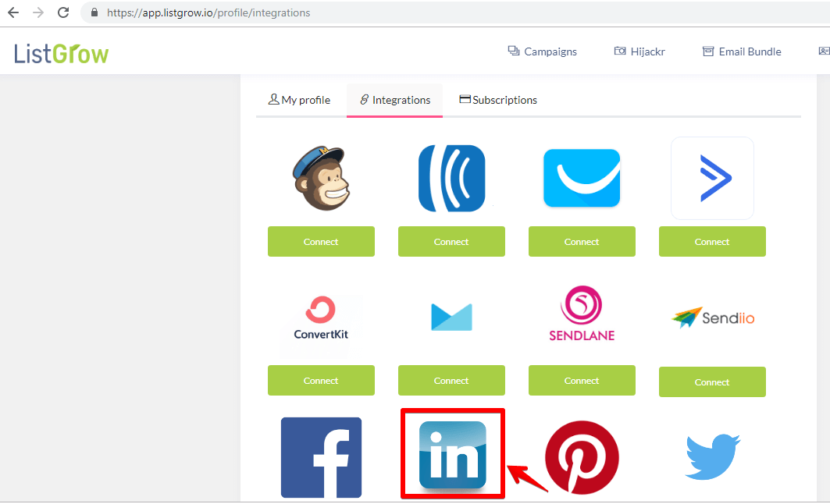Connect the ConvertKit integration
Viewport: 830px width, 504px height.
coord(322,380)
